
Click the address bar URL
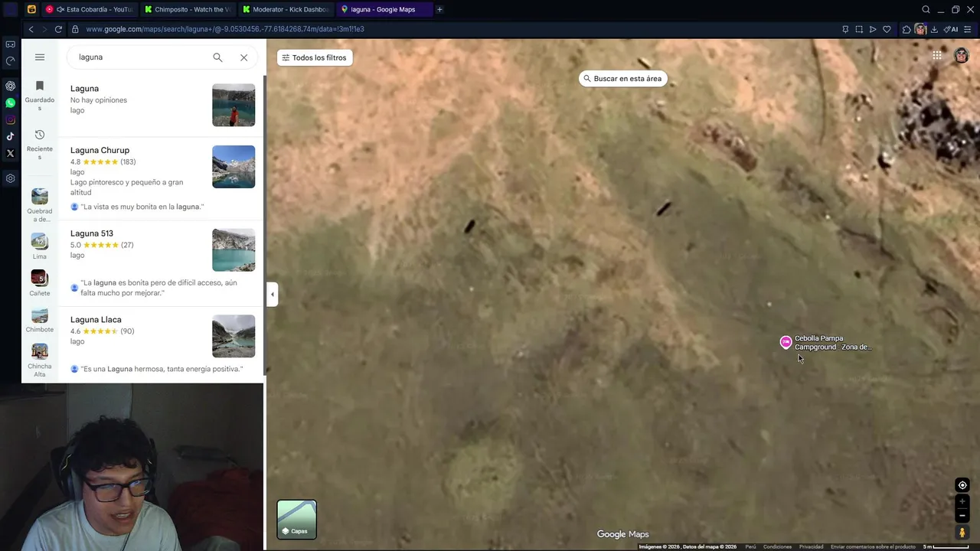point(225,29)
